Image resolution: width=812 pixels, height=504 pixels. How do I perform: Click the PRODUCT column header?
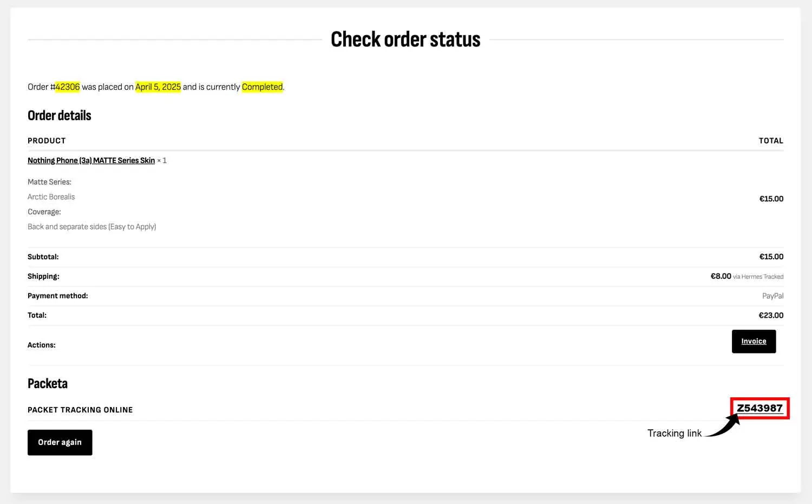47,141
